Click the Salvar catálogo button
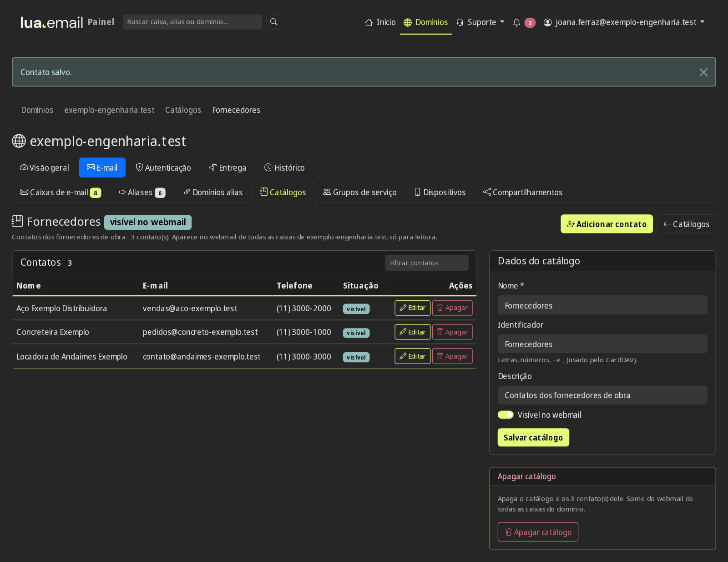This screenshot has width=728, height=562. [533, 437]
